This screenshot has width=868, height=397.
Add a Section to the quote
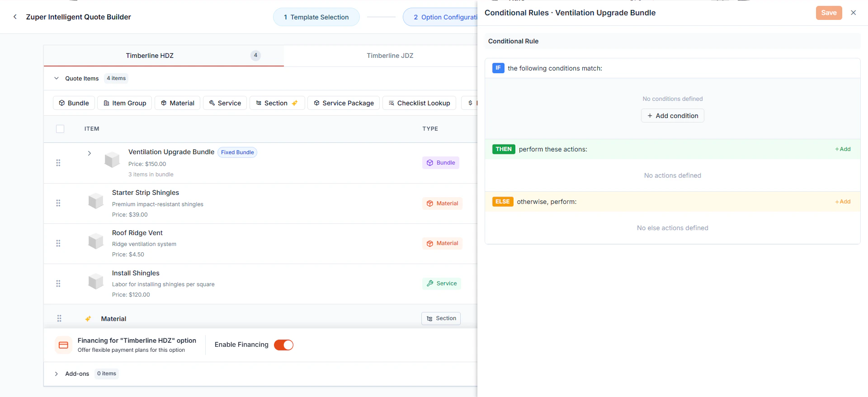277,103
